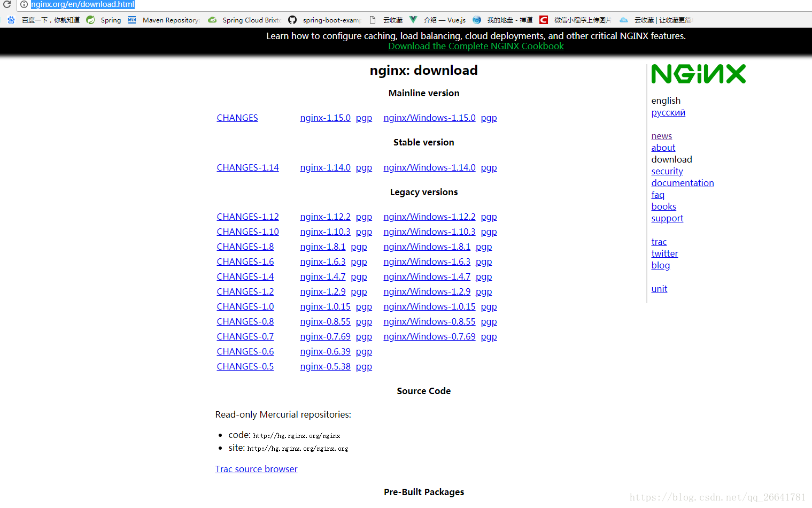Open pgp signature for nginx-1.14.0
The height and width of the screenshot is (508, 812).
364,168
